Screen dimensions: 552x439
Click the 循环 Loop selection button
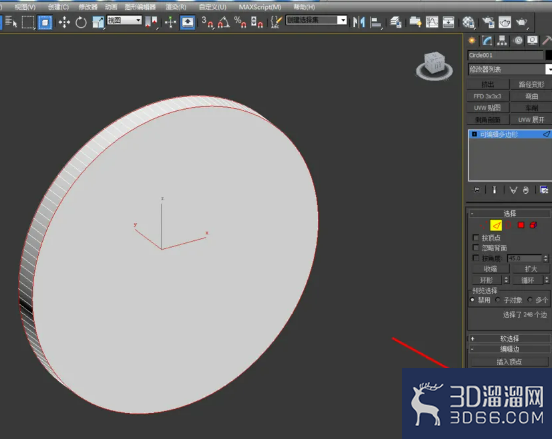click(x=527, y=280)
